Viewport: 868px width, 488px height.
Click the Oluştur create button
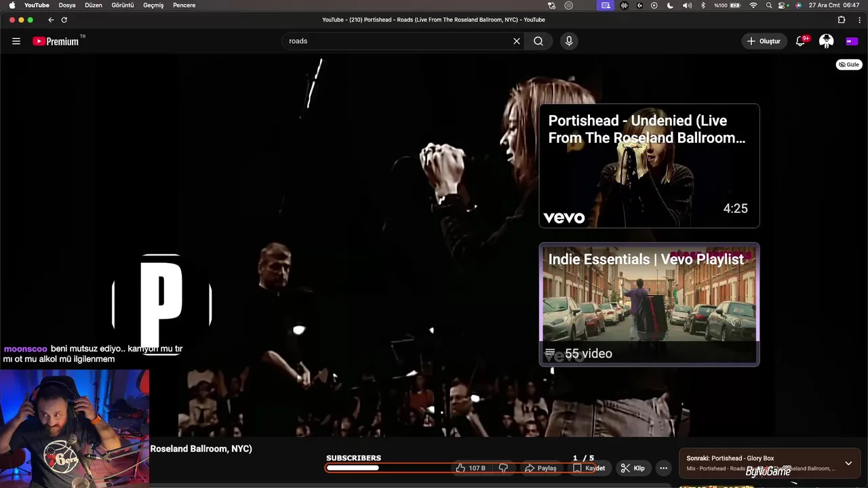click(764, 41)
